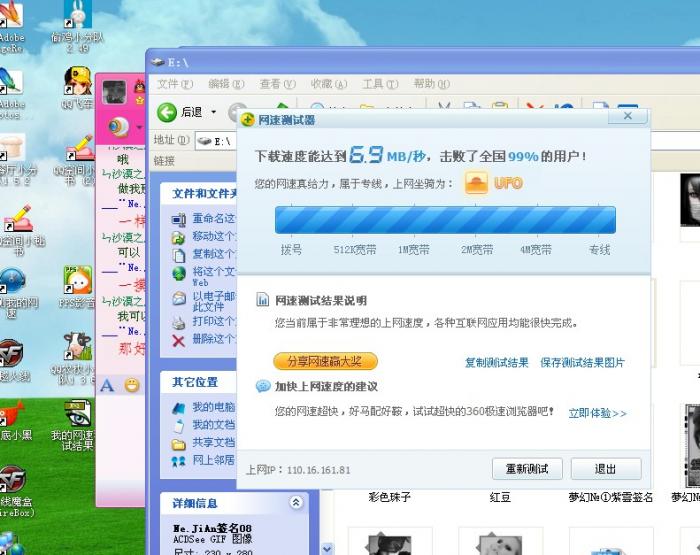Open webcam dropdown arrow in QQ chat
The height and width of the screenshot is (555, 700).
click(139, 128)
